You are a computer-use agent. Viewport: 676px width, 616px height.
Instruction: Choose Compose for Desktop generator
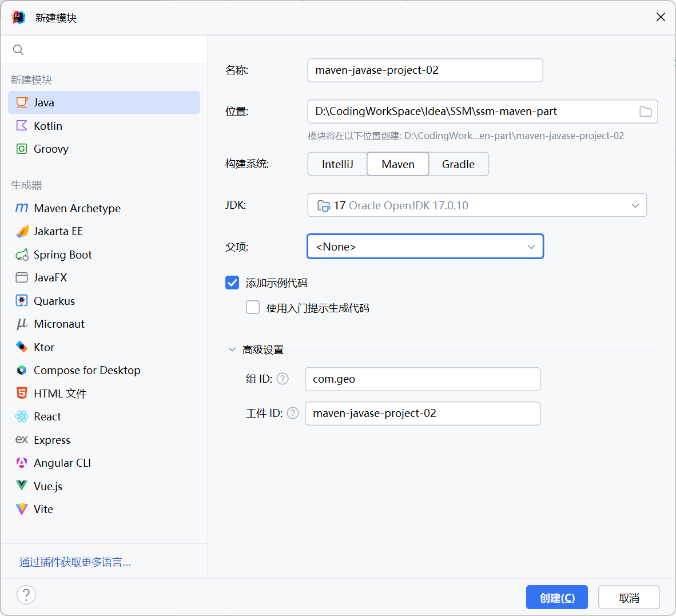point(104,370)
